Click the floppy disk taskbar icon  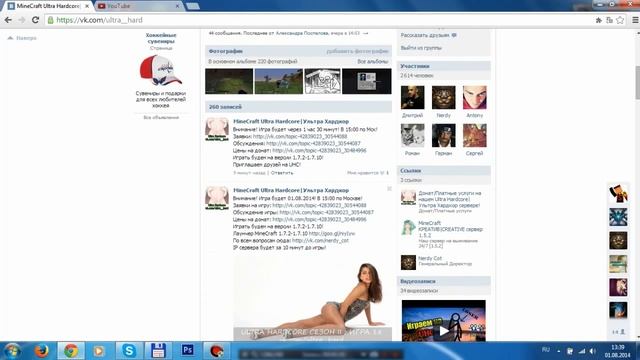[158, 351]
